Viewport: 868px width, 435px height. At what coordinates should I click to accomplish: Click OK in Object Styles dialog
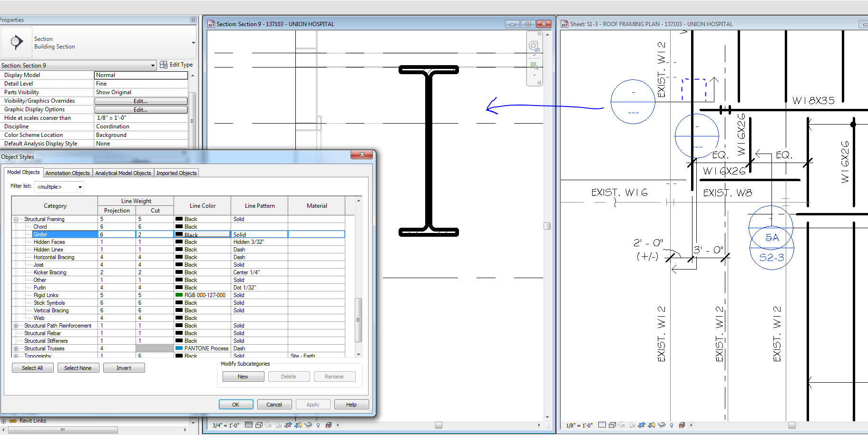236,405
